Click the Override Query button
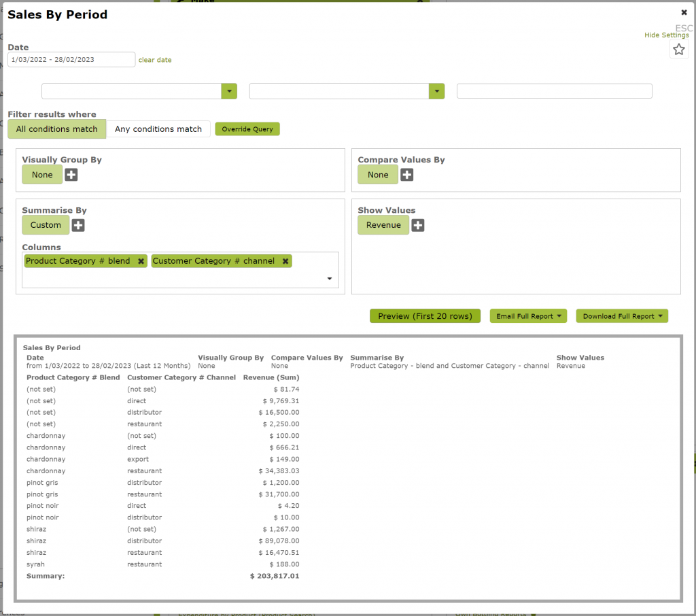The image size is (696, 616). click(247, 129)
